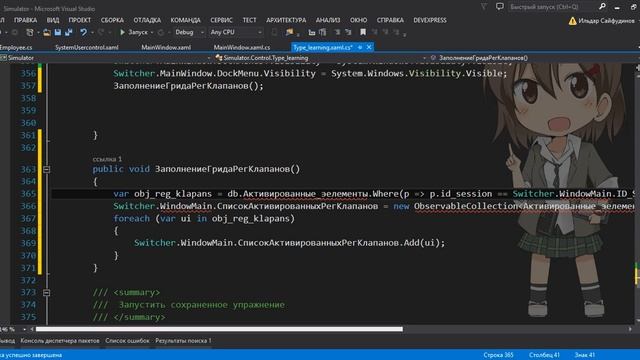640x360 pixels.
Task: Open the ОТЛАДКА menu
Action: (147, 20)
